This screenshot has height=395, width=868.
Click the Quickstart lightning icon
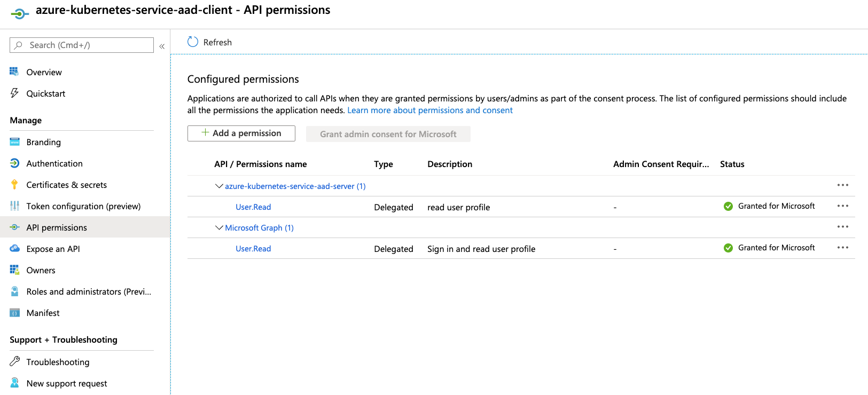point(14,93)
